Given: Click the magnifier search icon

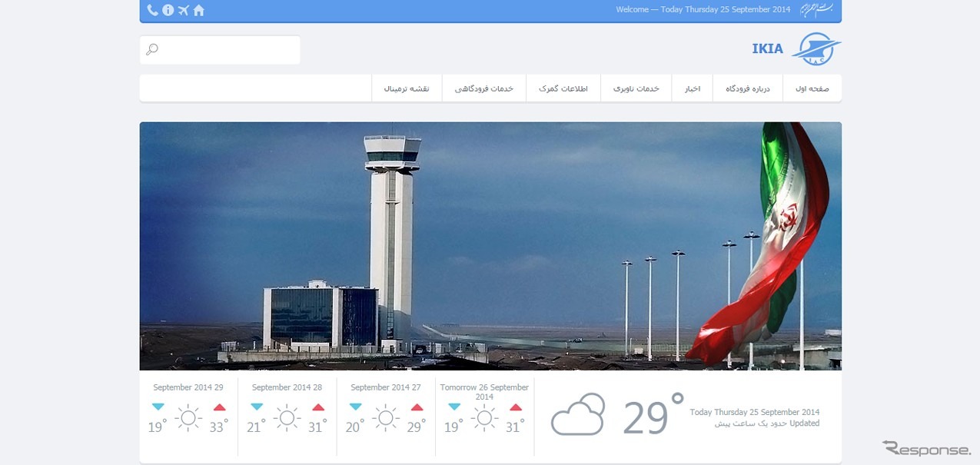Looking at the screenshot, I should tap(152, 50).
